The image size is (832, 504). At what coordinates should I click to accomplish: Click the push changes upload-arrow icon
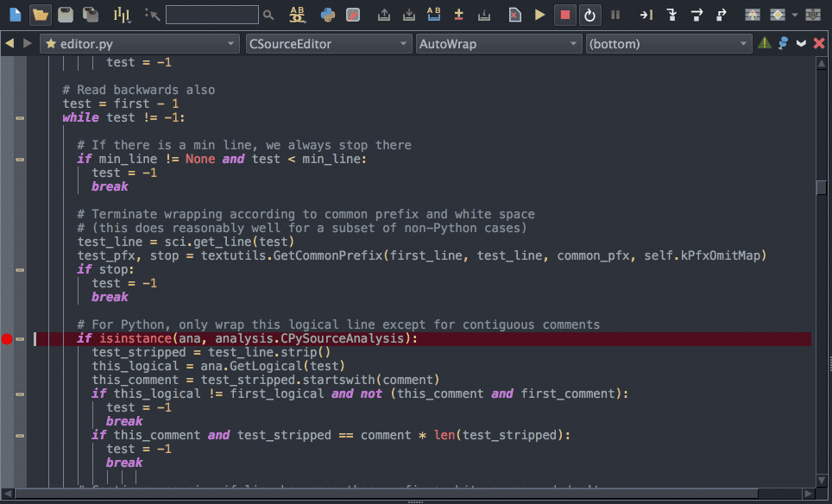[x=383, y=15]
